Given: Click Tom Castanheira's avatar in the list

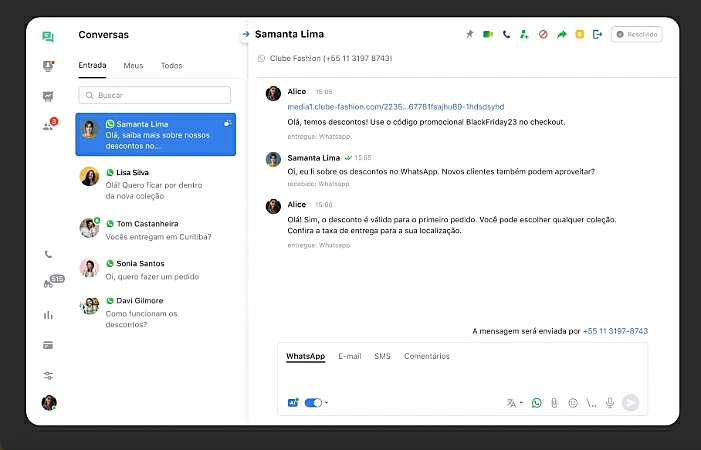Looking at the screenshot, I should pyautogui.click(x=89, y=228).
